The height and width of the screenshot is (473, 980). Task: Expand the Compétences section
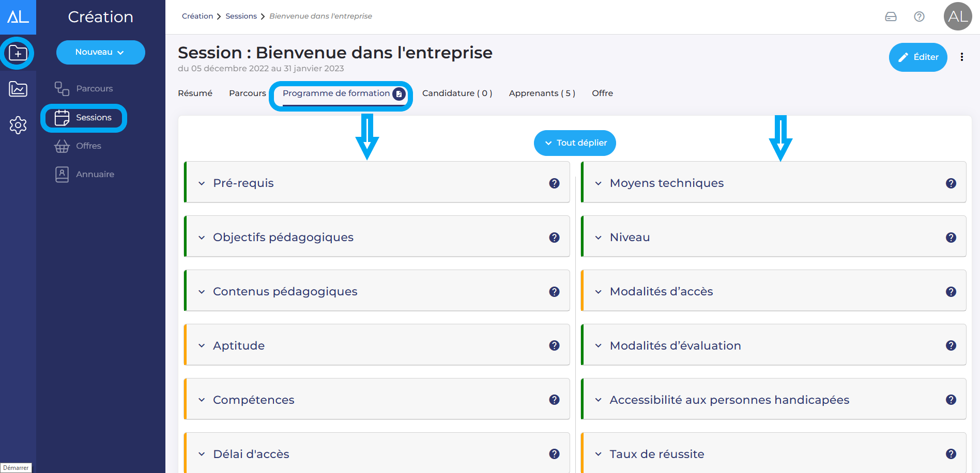(253, 400)
